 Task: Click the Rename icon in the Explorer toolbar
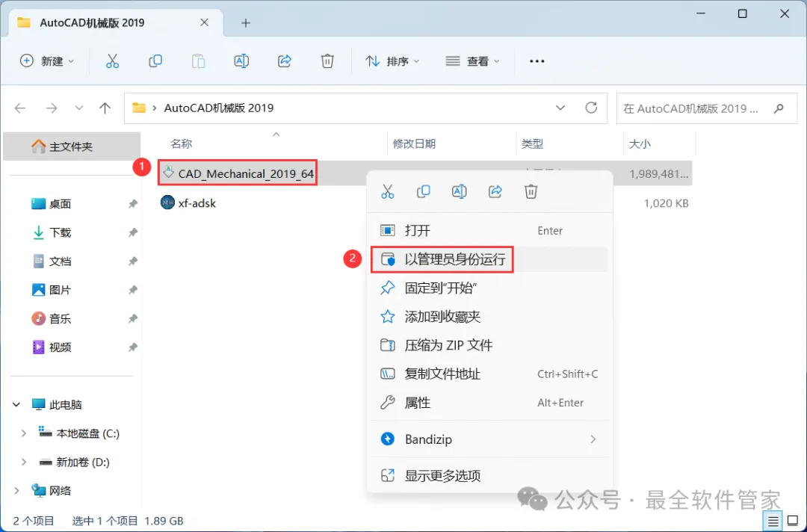(x=241, y=61)
